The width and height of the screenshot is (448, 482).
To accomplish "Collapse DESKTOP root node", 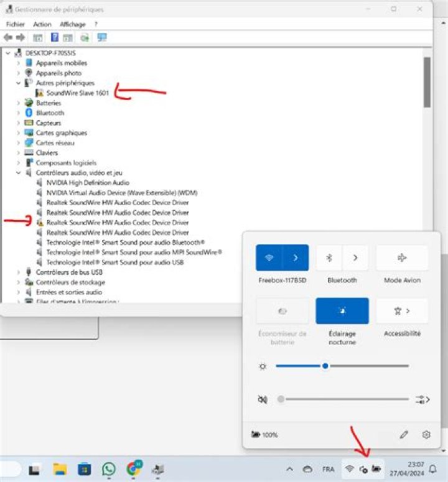I will point(8,53).
